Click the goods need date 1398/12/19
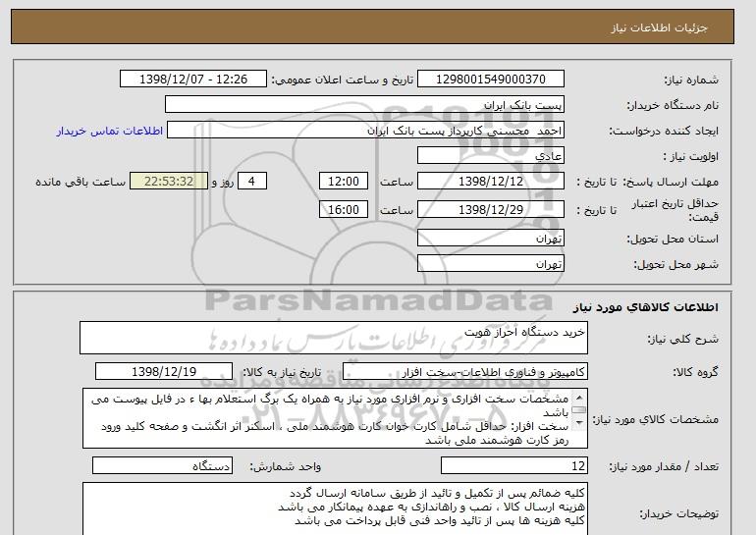 (164, 372)
